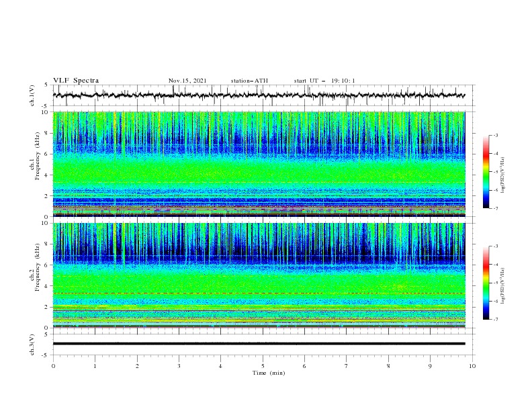Click the "-6" label on ch.2 color bar
The width and height of the screenshot is (532, 411).
(495, 301)
